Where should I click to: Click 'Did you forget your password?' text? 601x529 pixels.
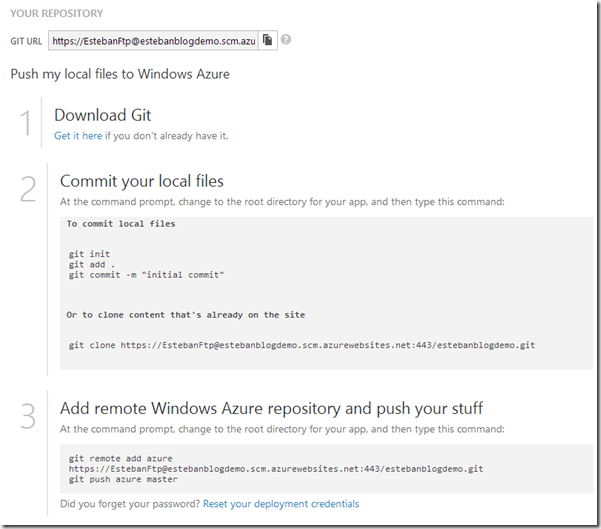(130, 504)
